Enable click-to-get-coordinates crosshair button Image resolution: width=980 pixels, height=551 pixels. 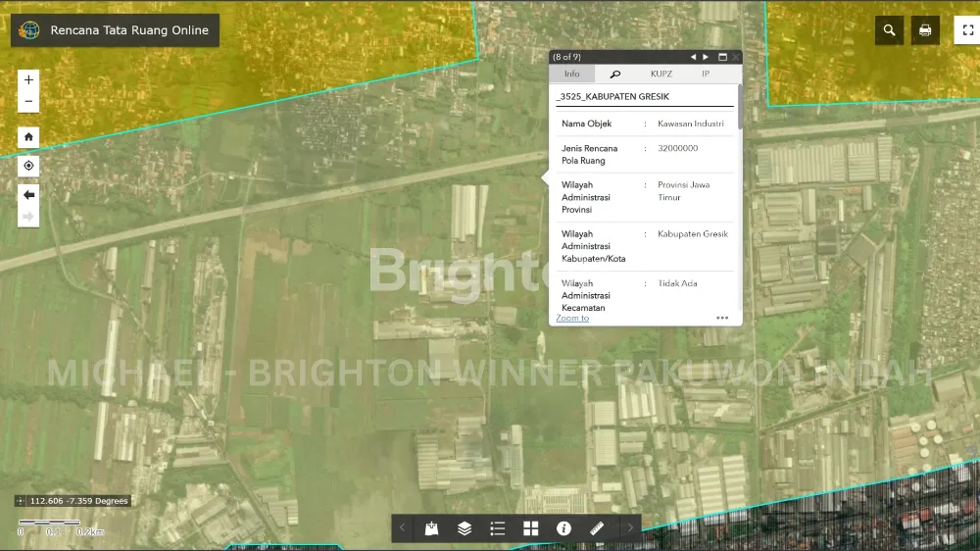click(23, 501)
